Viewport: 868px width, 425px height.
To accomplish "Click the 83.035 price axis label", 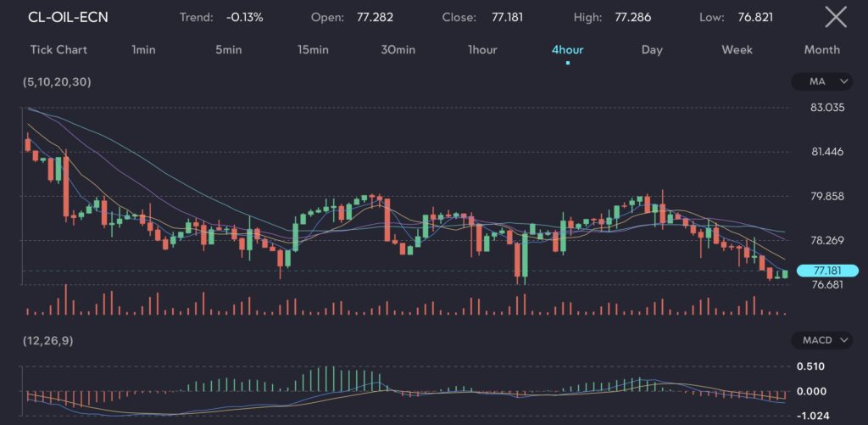I will 827,108.
